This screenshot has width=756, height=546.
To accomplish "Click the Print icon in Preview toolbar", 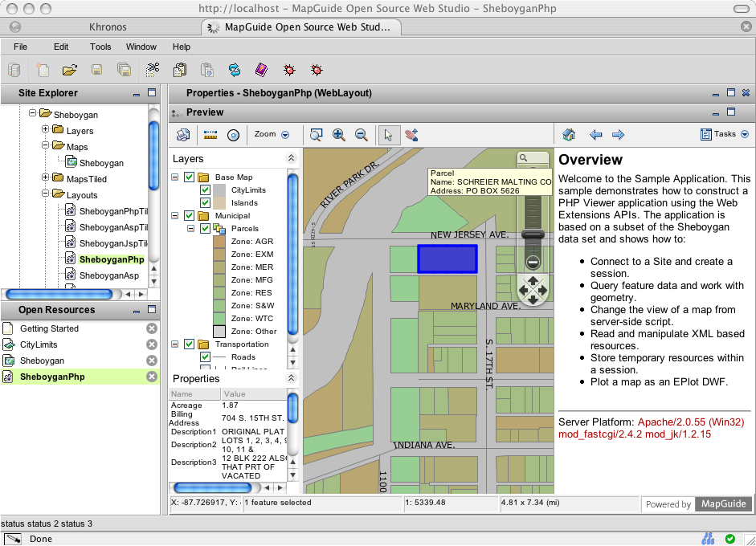I will (183, 135).
